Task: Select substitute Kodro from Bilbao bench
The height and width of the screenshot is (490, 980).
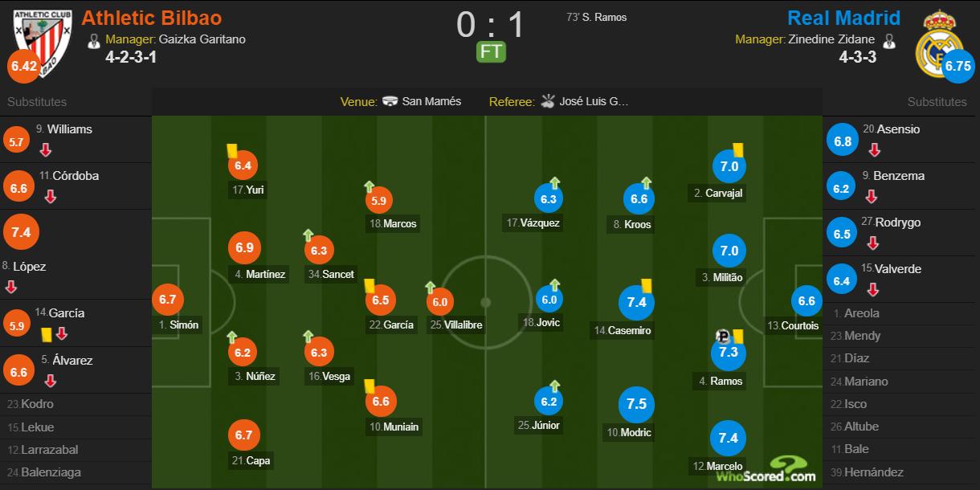Action: (37, 404)
